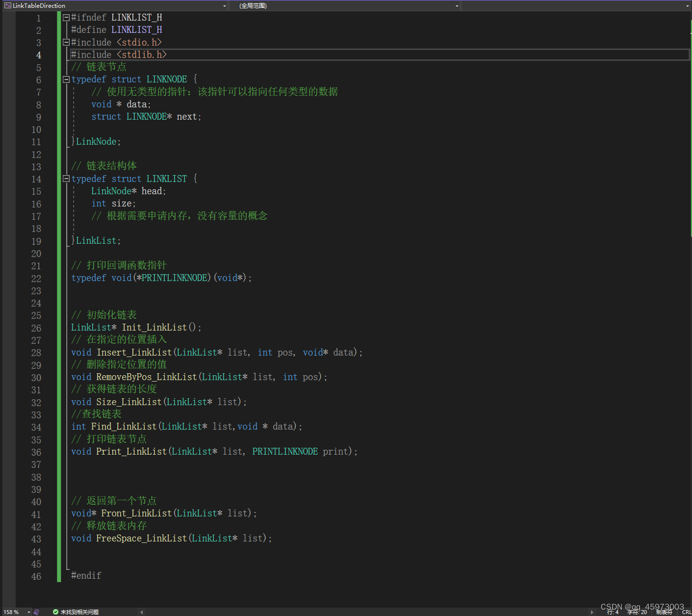Click the 'int size;' member line

tap(114, 204)
